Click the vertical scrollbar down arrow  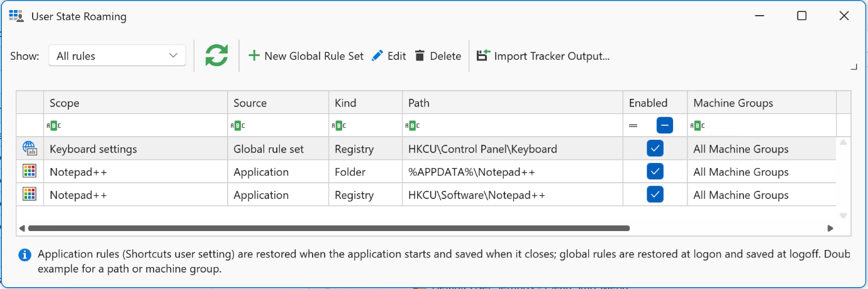(843, 216)
